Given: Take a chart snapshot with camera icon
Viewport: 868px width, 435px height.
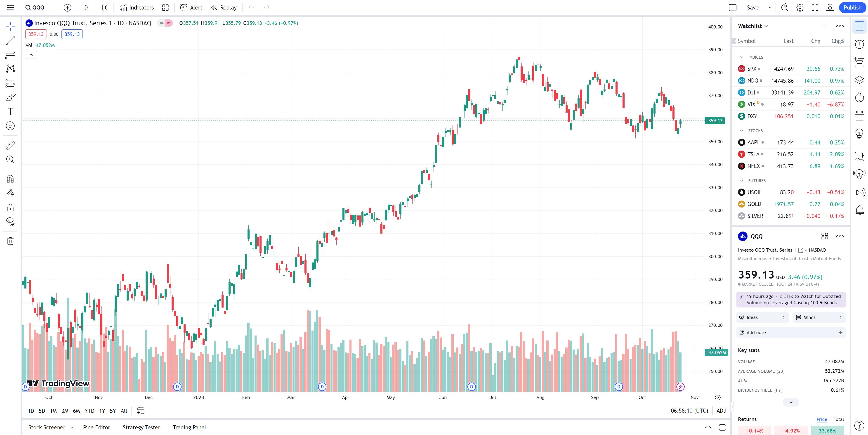Looking at the screenshot, I should point(830,7).
